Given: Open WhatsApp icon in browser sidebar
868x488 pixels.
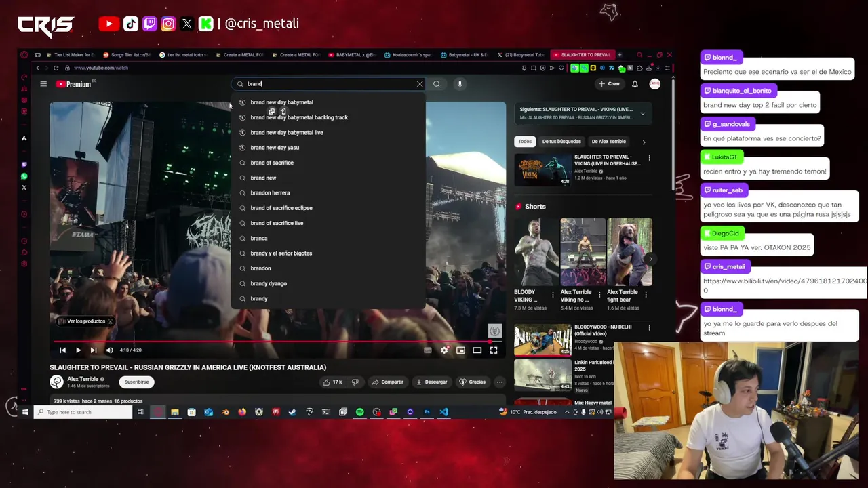Looking at the screenshot, I should (x=24, y=176).
